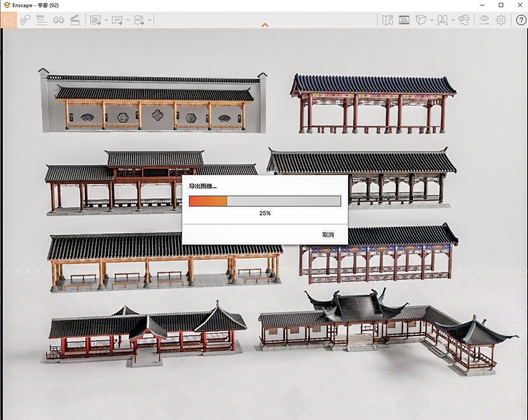This screenshot has width=528, height=420.
Task: Minimize the Enscape window
Action: click(482, 5)
